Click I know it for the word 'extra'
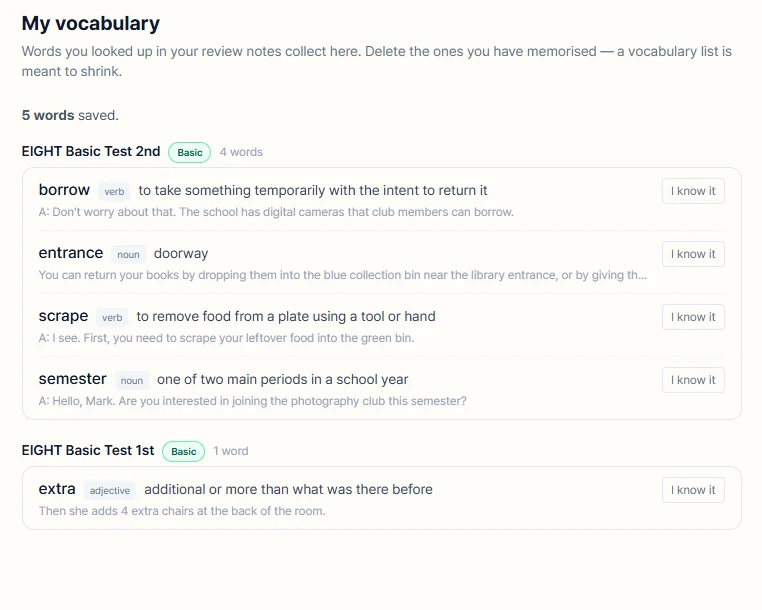This screenshot has width=762, height=610. click(693, 490)
